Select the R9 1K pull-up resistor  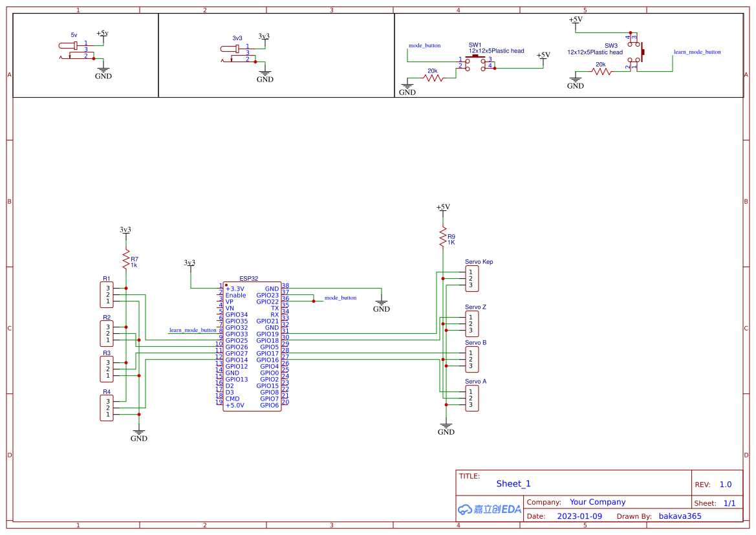click(x=443, y=236)
